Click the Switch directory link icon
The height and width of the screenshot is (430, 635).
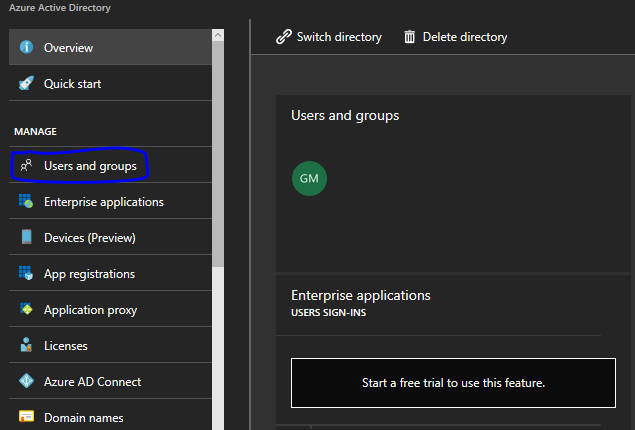(x=283, y=37)
